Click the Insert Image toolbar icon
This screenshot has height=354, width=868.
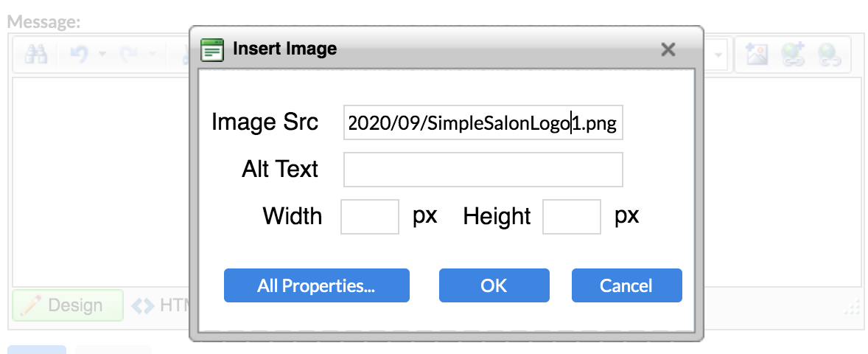click(x=756, y=55)
